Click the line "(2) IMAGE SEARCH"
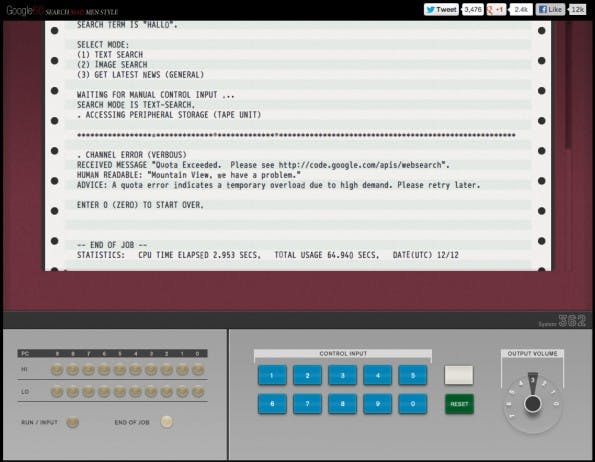 pyautogui.click(x=112, y=64)
